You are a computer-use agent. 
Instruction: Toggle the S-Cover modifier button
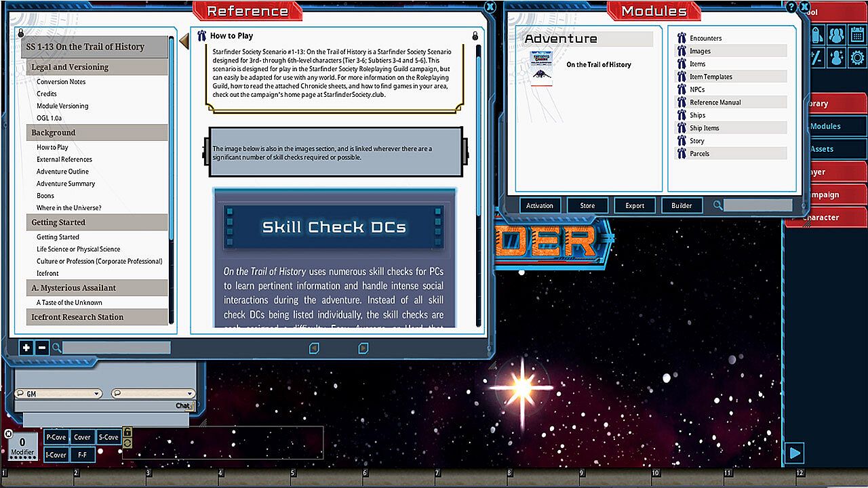[x=108, y=437]
